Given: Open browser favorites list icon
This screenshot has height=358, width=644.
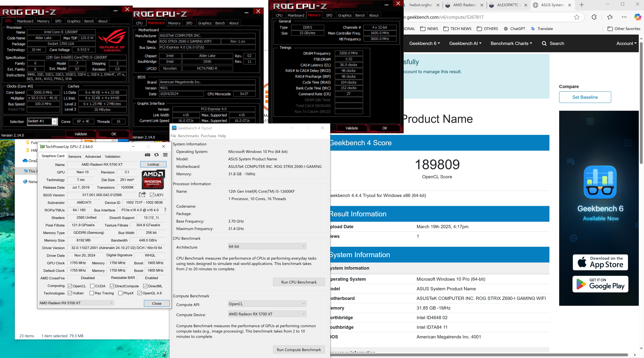Looking at the screenshot, I should pyautogui.click(x=610, y=17).
